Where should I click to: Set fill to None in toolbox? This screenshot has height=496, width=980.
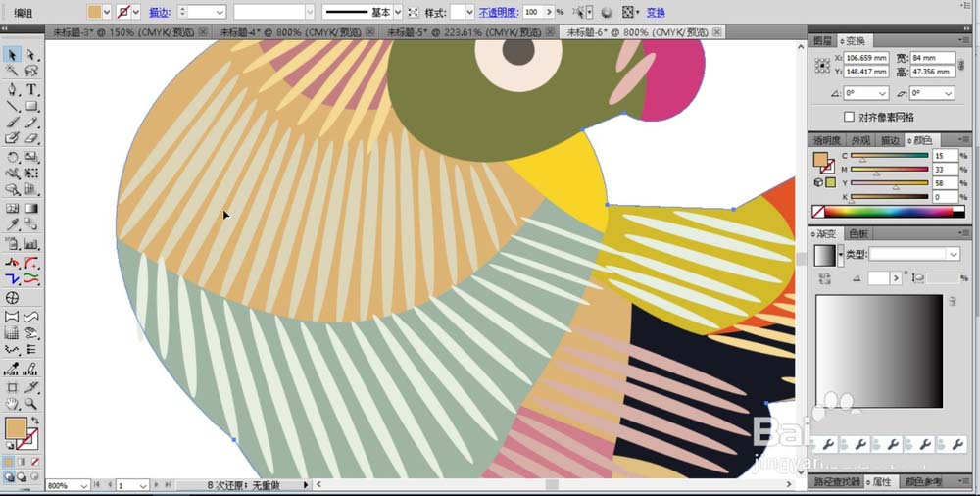35,462
